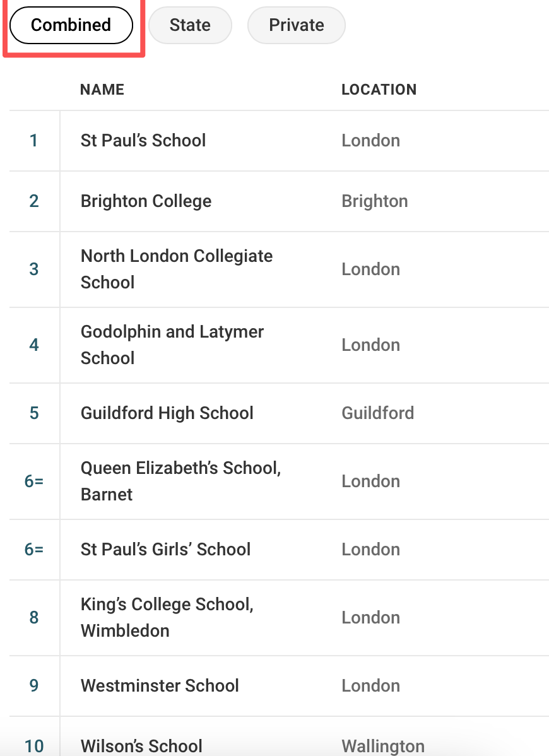Click the Guildford location text
Image resolution: width=549 pixels, height=756 pixels.
(377, 413)
